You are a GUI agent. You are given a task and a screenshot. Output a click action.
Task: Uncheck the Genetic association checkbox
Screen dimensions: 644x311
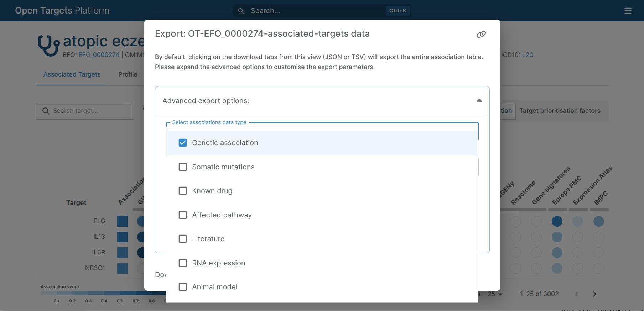click(183, 143)
